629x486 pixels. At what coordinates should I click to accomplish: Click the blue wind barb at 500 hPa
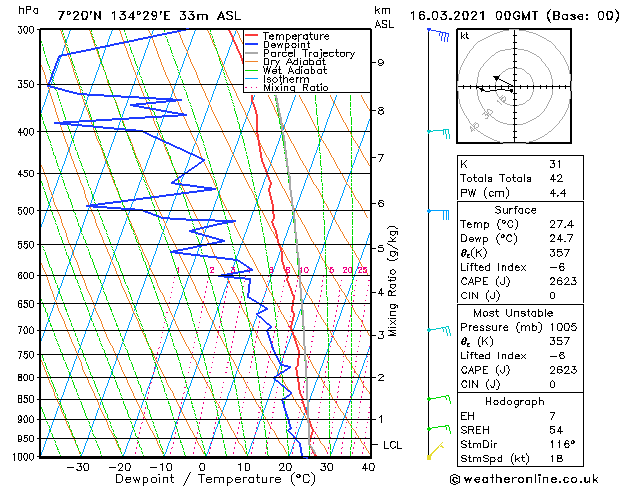pos(438,214)
